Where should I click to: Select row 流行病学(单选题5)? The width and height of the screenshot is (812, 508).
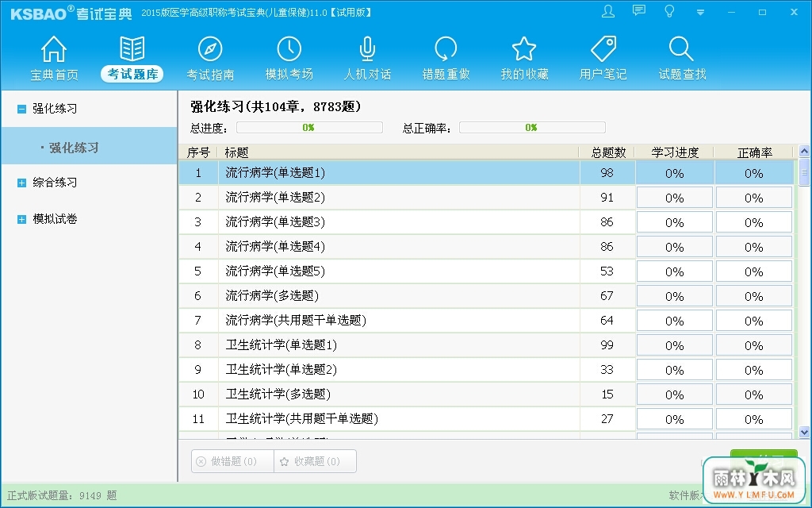tap(486, 271)
